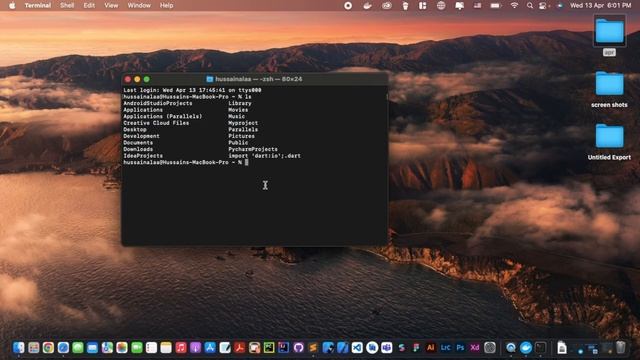Image resolution: width=640 pixels, height=360 pixels.
Task: Show battery status in menu bar
Action: click(x=495, y=5)
